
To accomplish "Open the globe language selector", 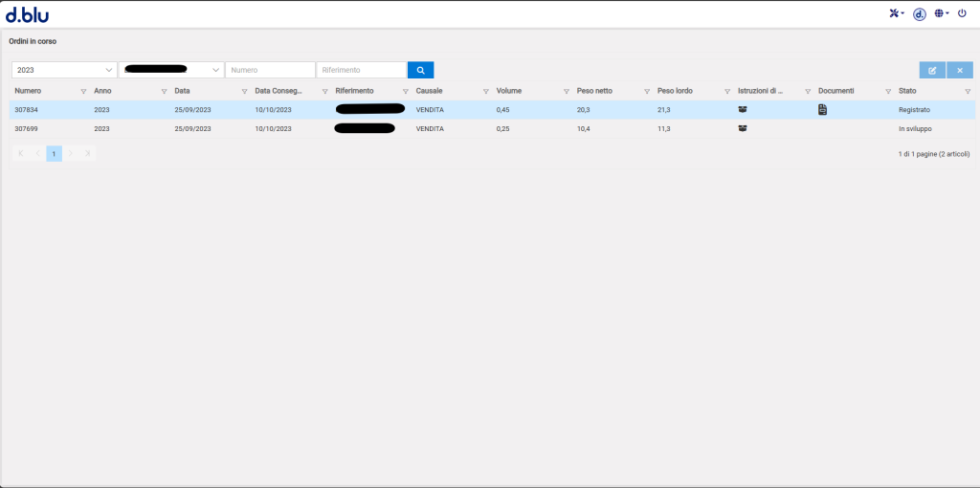I will (941, 13).
